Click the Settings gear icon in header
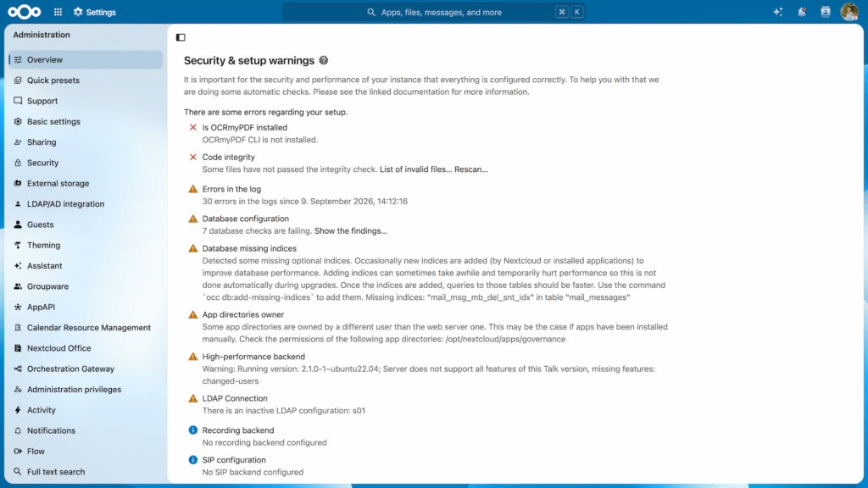The image size is (868, 488). (78, 12)
